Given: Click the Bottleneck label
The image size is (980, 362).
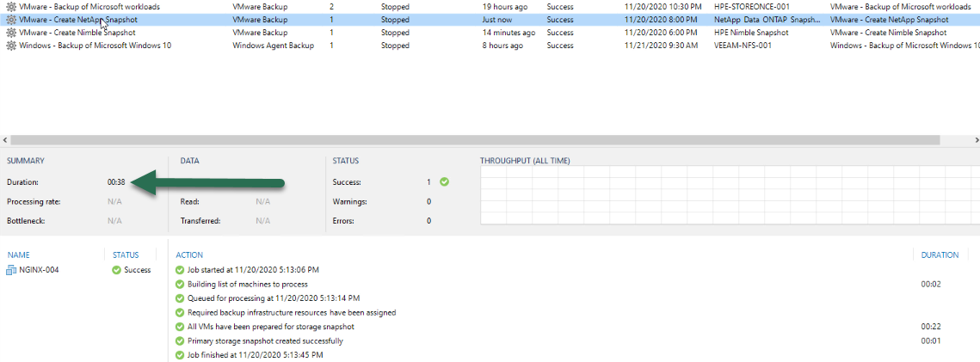Looking at the screenshot, I should tap(27, 221).
